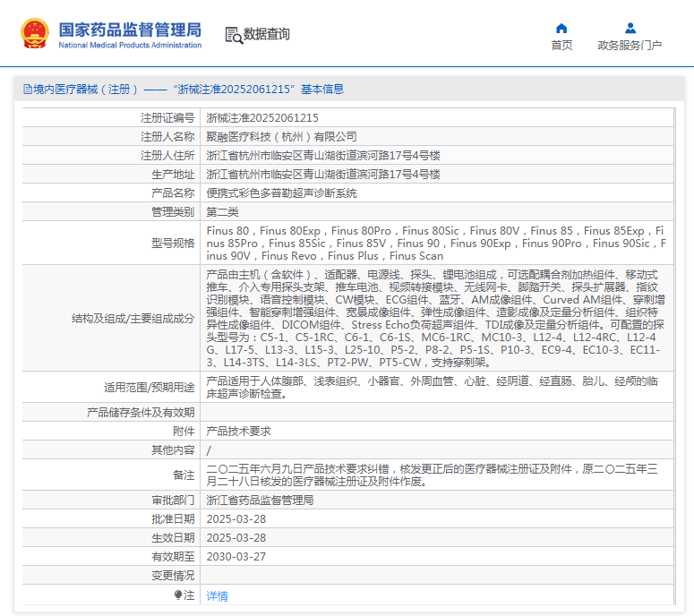This screenshot has width=694, height=616.
Task: Click the national emblem logo
Action: coord(34,34)
